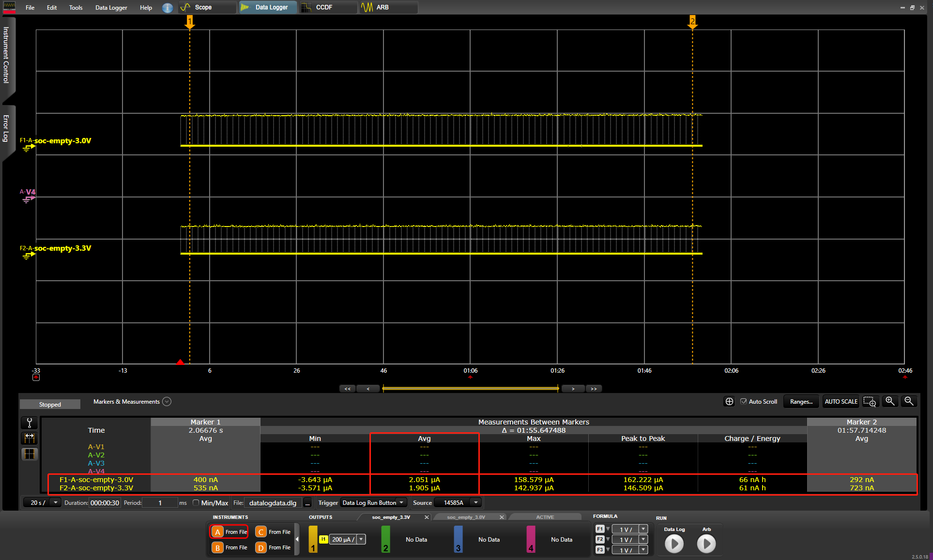Image resolution: width=933 pixels, height=560 pixels.
Task: Expand the Ranges dropdown
Action: [802, 402]
